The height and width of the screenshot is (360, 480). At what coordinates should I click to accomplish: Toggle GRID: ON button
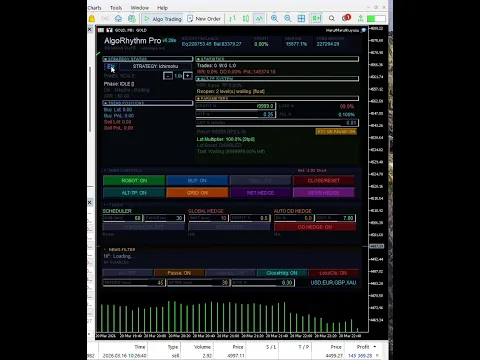pos(197,193)
